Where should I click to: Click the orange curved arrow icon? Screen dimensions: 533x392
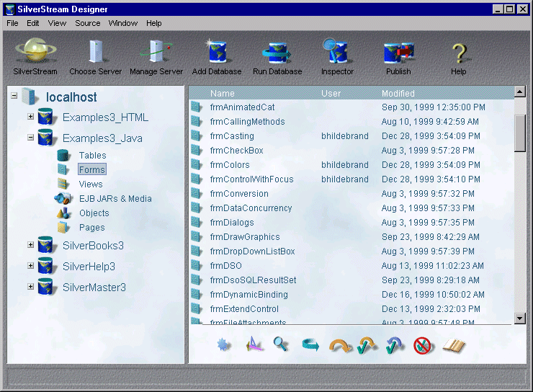tap(339, 346)
